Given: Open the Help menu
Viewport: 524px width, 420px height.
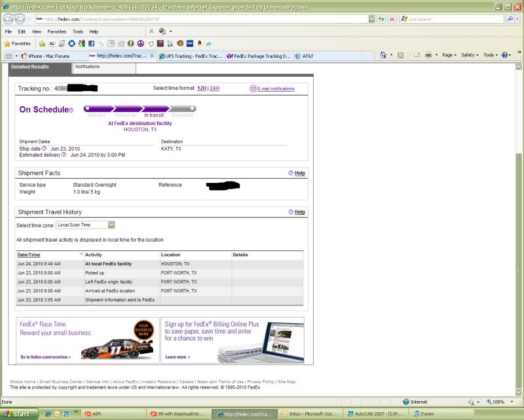Looking at the screenshot, I should tap(94, 31).
